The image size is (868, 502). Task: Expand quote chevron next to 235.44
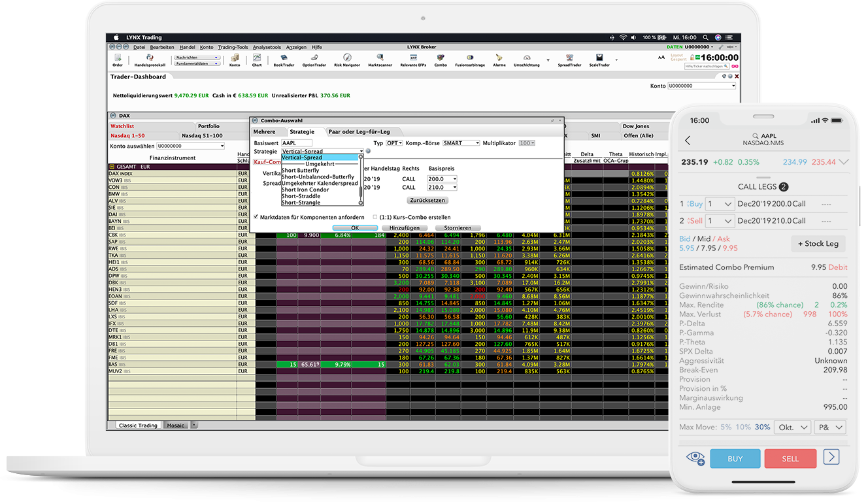click(x=843, y=162)
